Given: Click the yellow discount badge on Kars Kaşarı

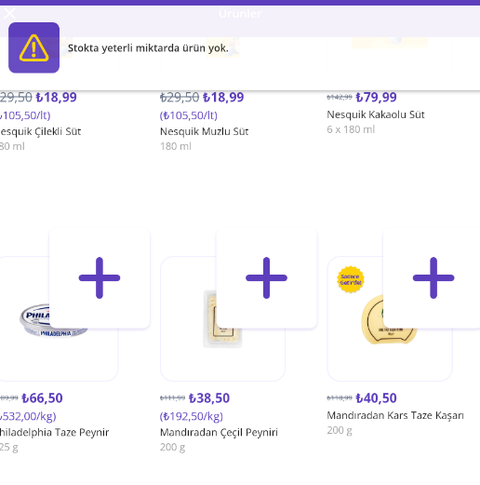Looking at the screenshot, I should click(x=350, y=280).
